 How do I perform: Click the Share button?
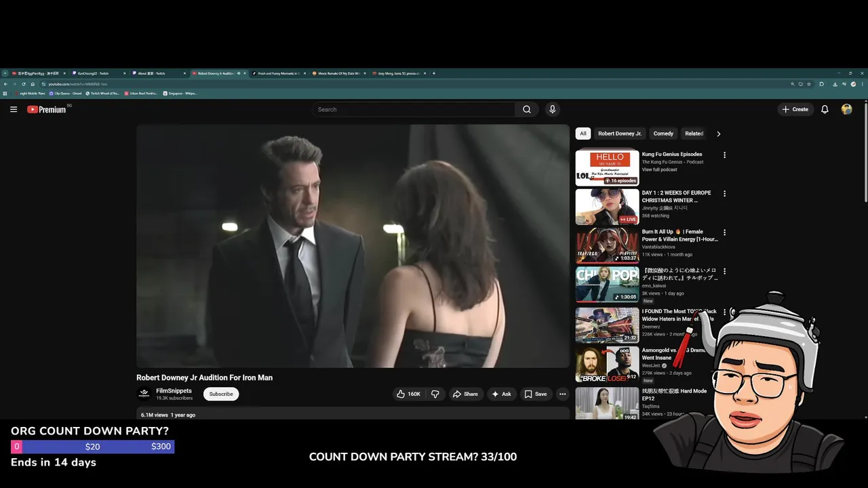[465, 394]
